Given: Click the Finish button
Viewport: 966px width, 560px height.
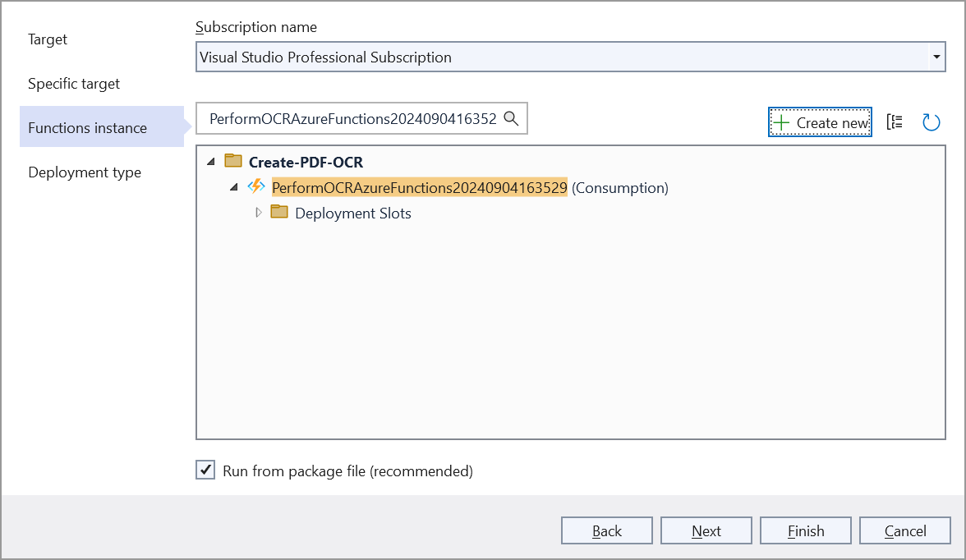Looking at the screenshot, I should coord(806,530).
